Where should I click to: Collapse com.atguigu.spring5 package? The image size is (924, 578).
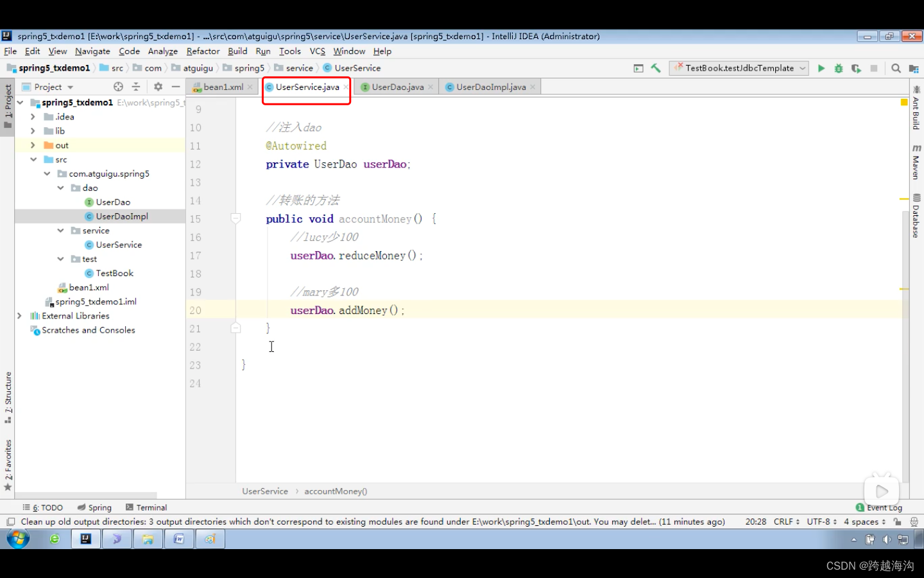[47, 173]
